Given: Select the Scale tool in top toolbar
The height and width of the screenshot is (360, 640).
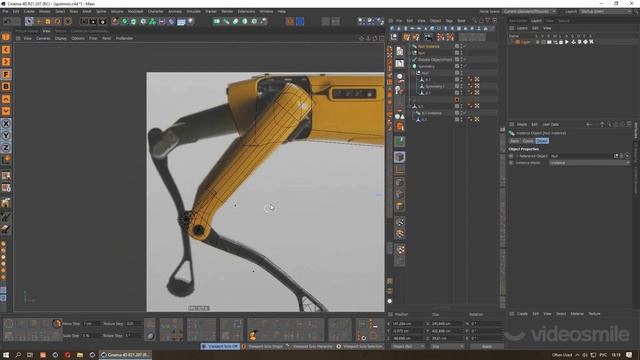Looking at the screenshot, I should 48,21.
